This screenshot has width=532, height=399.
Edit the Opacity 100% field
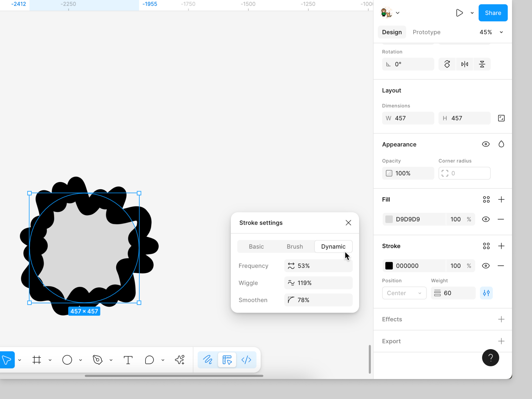408,173
